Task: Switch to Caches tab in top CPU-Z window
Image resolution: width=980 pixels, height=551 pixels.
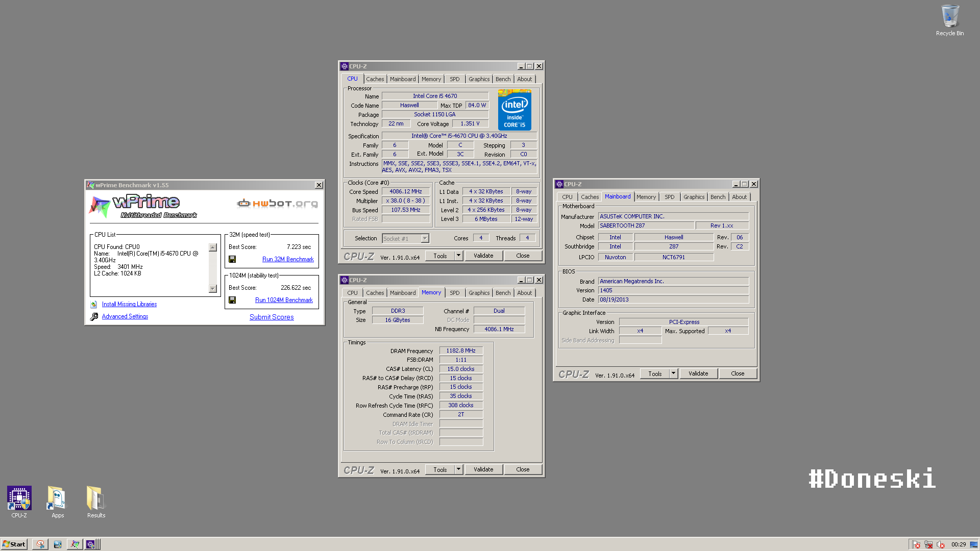Action: click(x=375, y=79)
